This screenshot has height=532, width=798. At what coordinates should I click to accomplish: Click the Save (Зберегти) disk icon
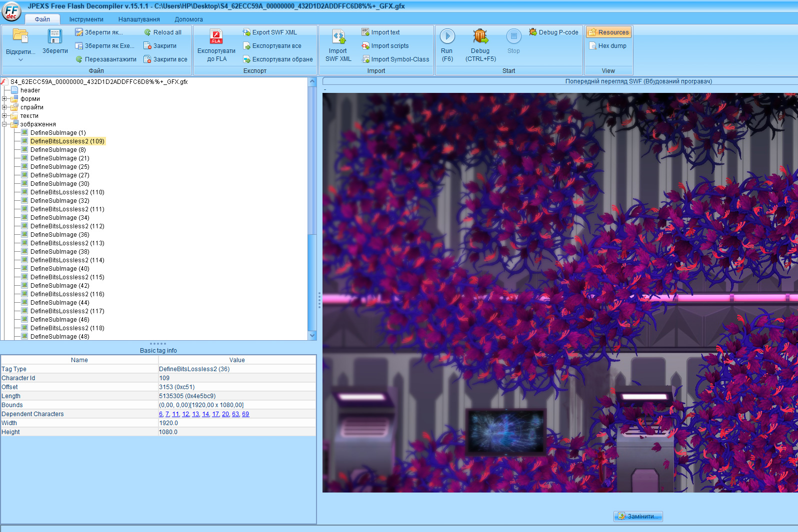pos(54,37)
